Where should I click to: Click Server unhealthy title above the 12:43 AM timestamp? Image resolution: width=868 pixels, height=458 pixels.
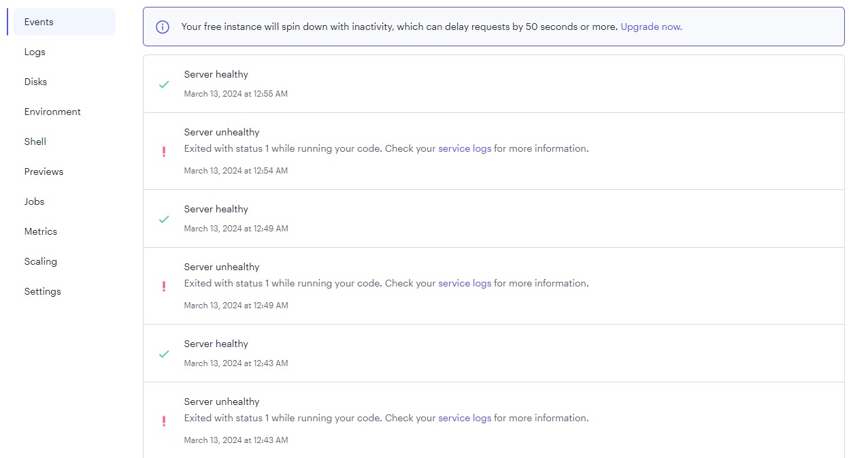click(222, 402)
